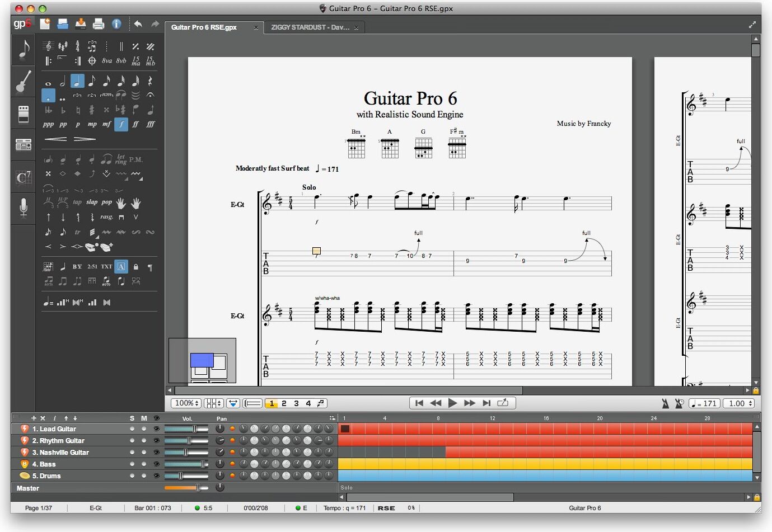Toggle count-in icon beside metronome

click(679, 403)
